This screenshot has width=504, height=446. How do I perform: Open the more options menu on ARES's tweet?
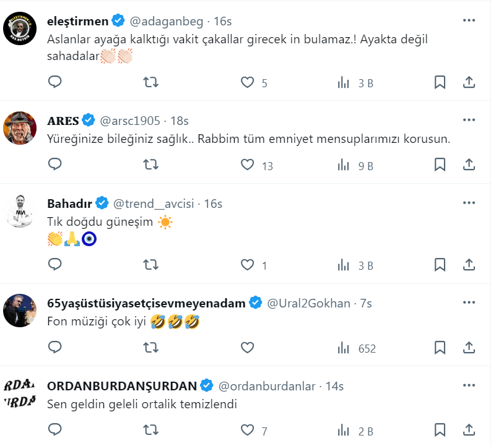[467, 118]
